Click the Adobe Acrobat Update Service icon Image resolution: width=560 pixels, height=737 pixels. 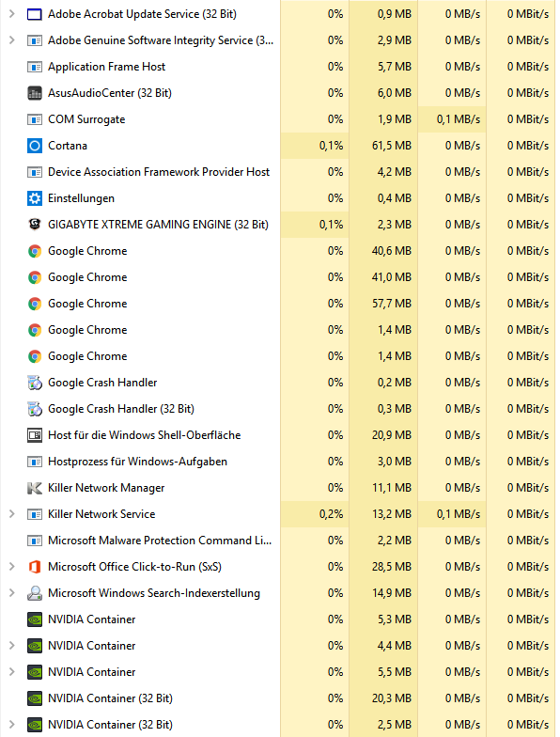tap(34, 14)
